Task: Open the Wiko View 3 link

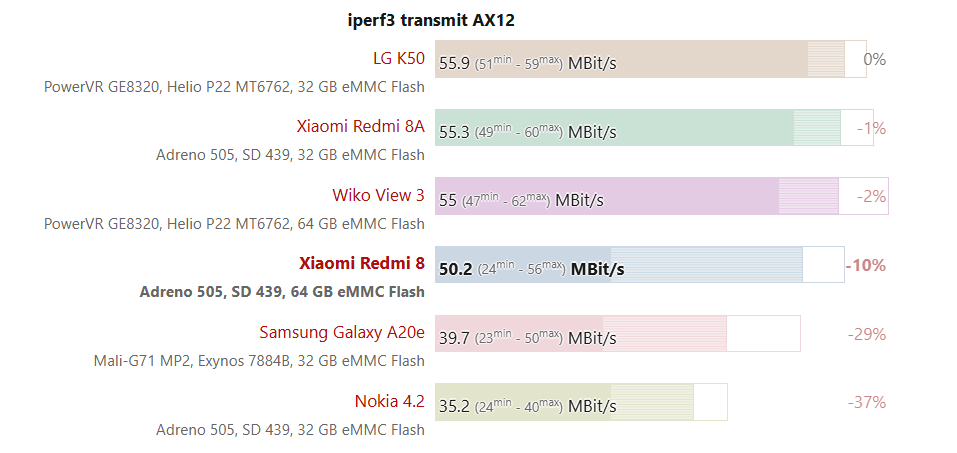Action: (378, 195)
